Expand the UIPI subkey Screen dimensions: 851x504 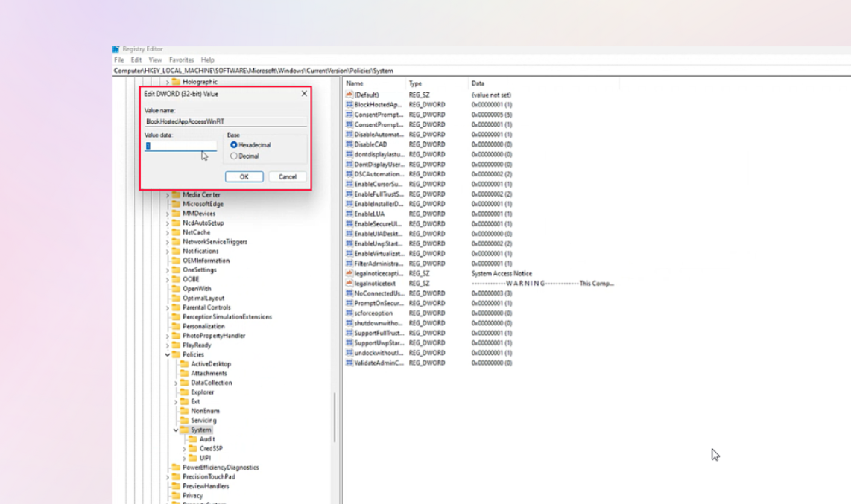(184, 458)
